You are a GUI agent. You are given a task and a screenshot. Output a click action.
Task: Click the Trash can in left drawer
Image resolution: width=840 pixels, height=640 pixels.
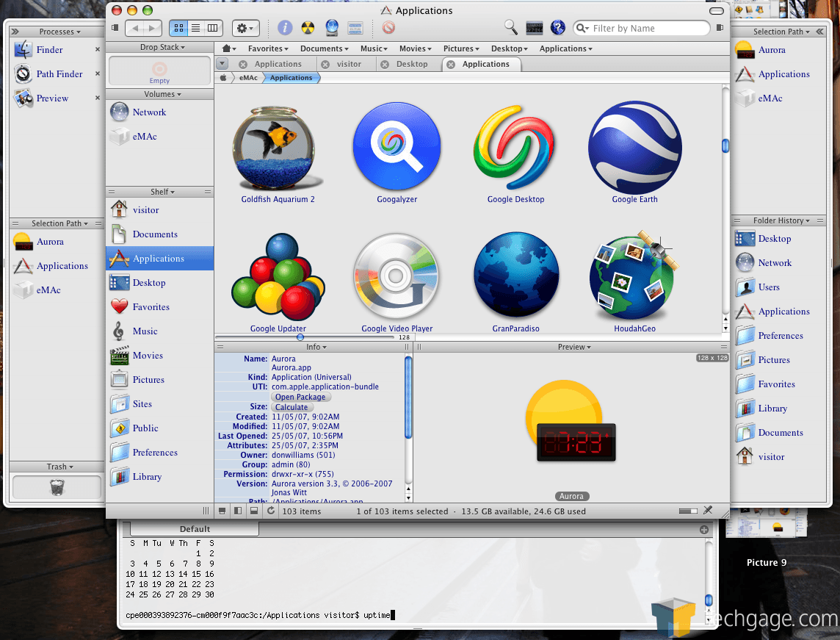(57, 486)
